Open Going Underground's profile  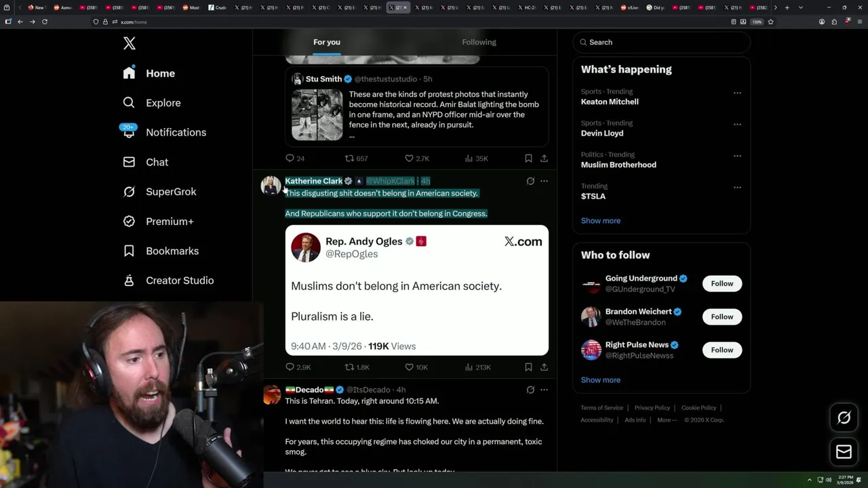click(x=641, y=279)
